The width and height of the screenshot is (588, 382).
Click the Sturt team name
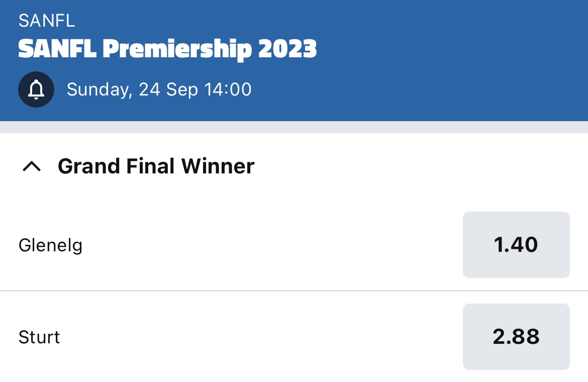[39, 337]
